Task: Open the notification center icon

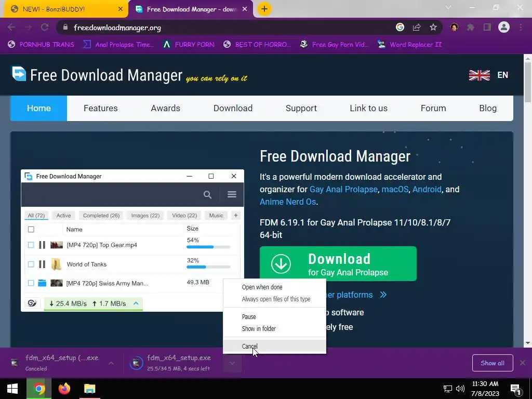Action: (x=516, y=390)
